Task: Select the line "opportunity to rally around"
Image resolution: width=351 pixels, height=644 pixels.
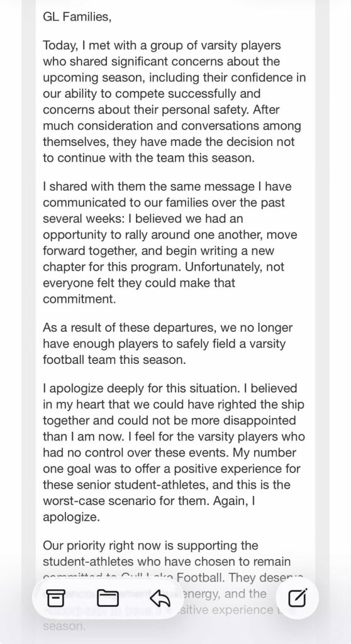Action: point(170,235)
